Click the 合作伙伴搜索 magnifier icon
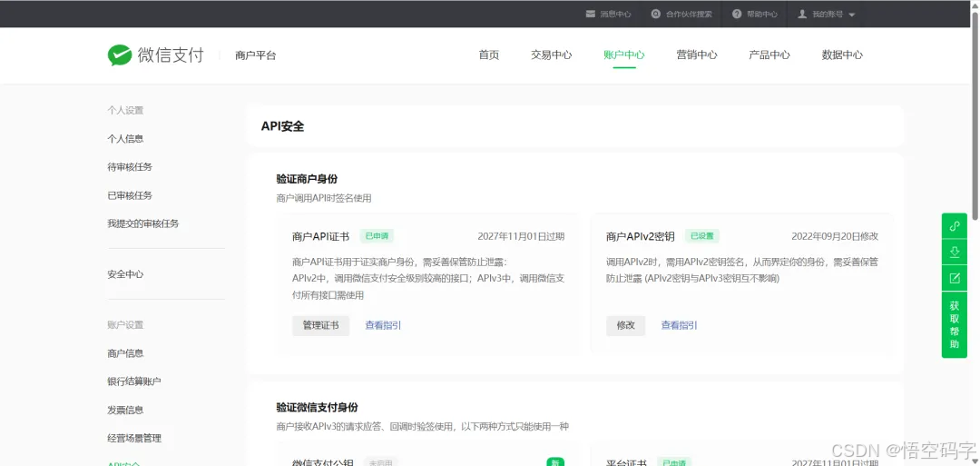The image size is (980, 466). (655, 14)
